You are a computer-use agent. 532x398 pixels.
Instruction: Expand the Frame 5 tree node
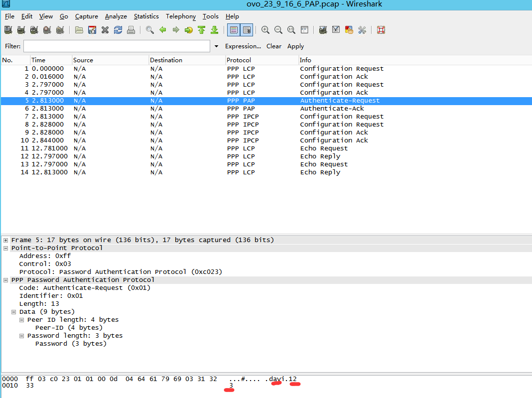click(6, 240)
